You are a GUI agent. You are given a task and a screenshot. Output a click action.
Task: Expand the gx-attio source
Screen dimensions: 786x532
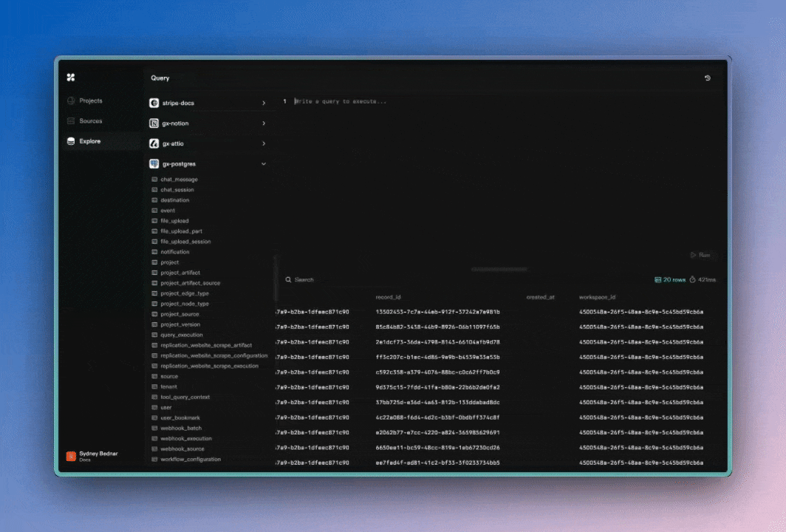264,143
